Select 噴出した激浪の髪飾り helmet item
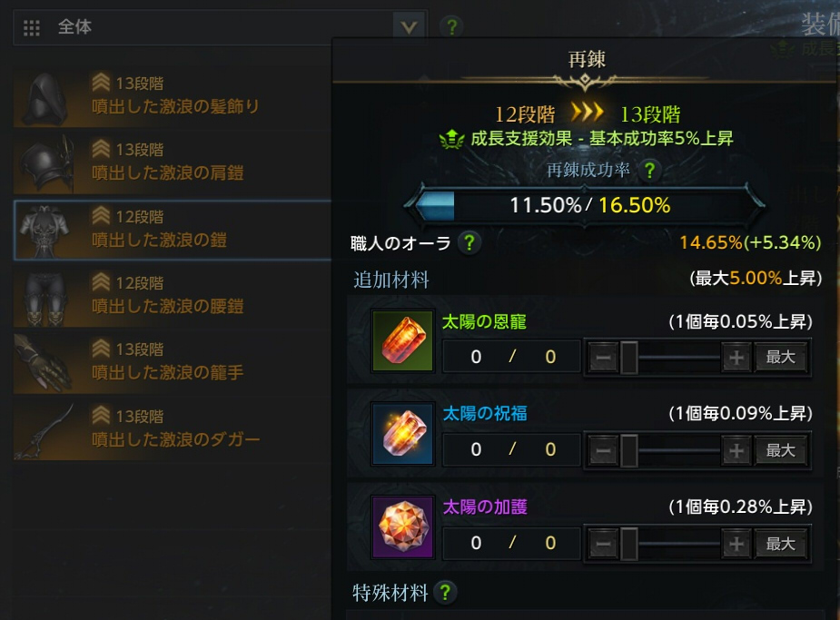The width and height of the screenshot is (840, 620). 173,97
